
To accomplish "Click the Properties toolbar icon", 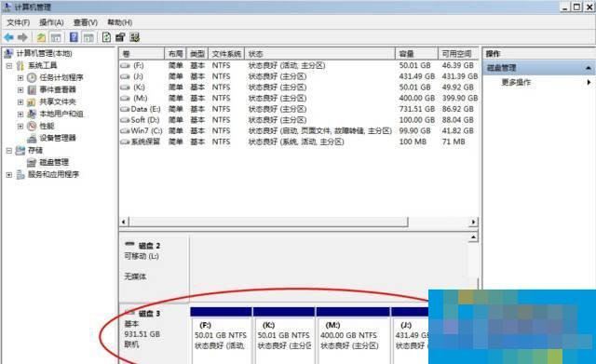I will point(120,37).
